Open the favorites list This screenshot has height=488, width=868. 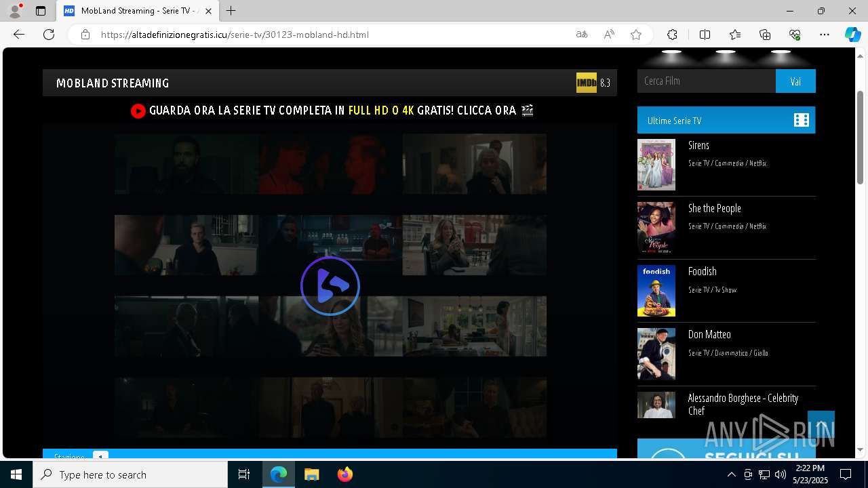click(x=735, y=35)
